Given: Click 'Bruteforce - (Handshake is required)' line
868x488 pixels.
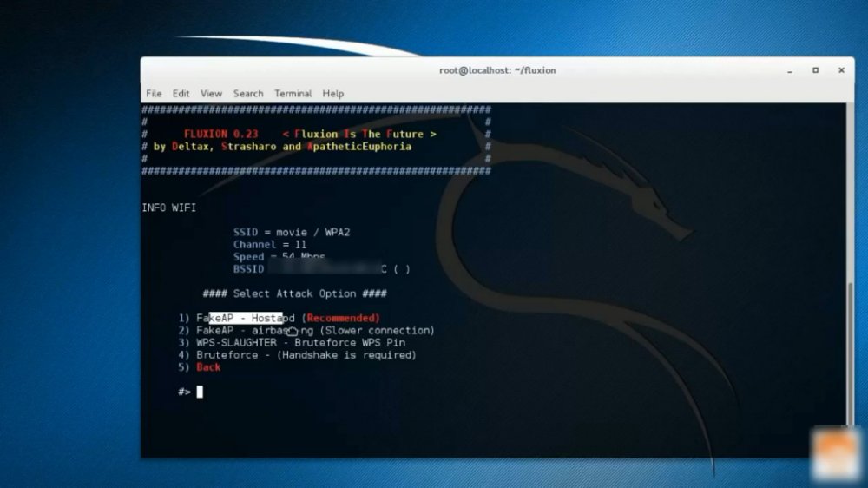Looking at the screenshot, I should (x=297, y=355).
